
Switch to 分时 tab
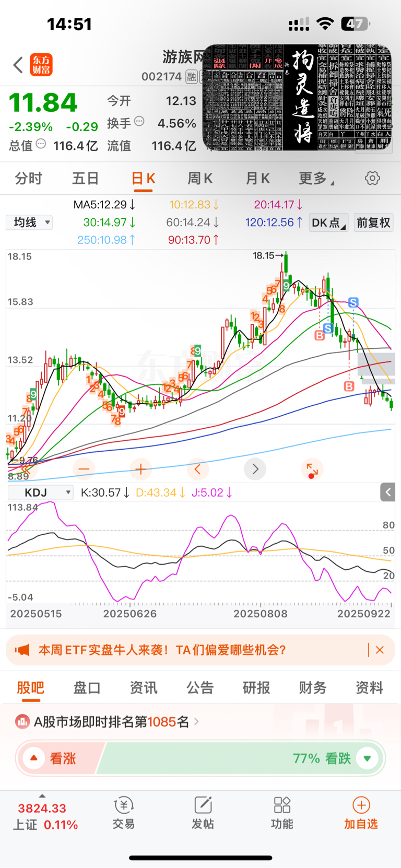tap(28, 179)
